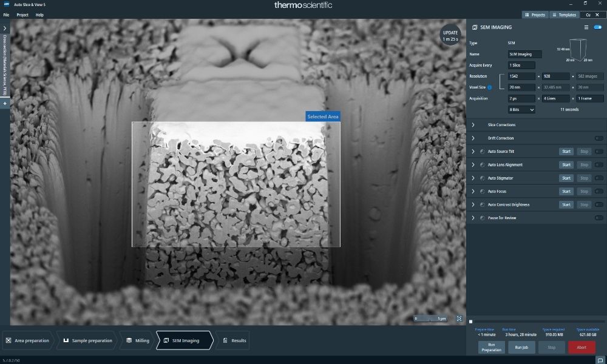Toggle the SEM Imaging main switch
This screenshot has width=607, height=364.
tap(598, 27)
